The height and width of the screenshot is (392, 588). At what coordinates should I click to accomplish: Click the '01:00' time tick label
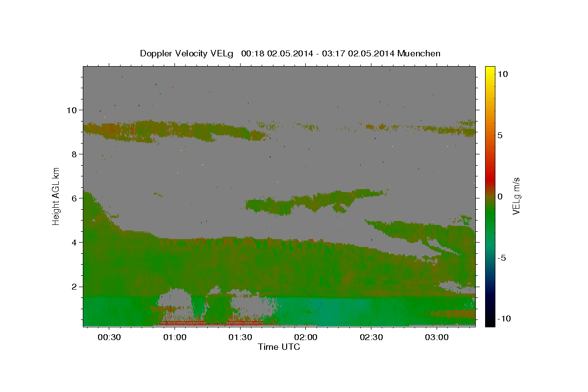point(175,337)
